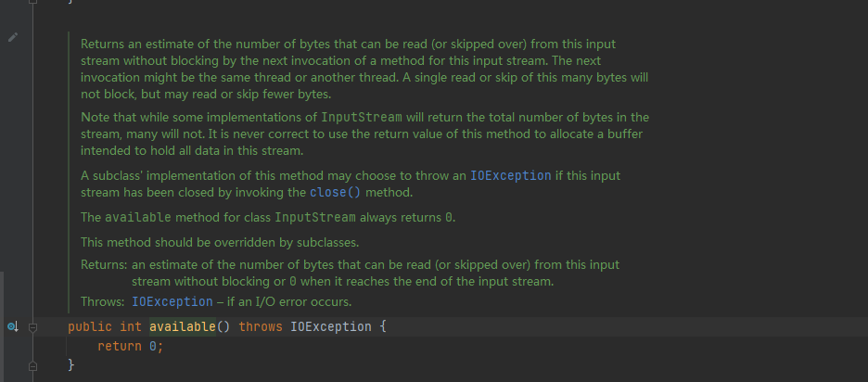Click the inline 'available' code word in the doc
The width and height of the screenshot is (868, 382).
(x=138, y=218)
